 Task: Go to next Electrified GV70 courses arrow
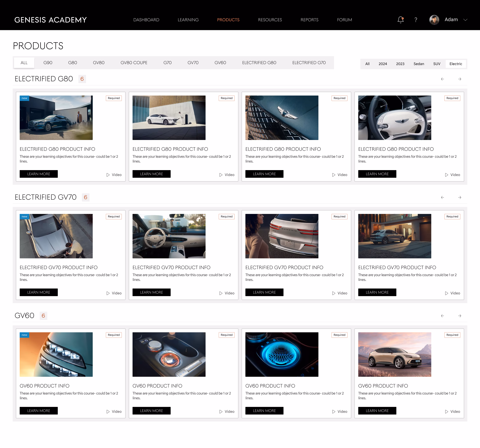[x=460, y=197]
